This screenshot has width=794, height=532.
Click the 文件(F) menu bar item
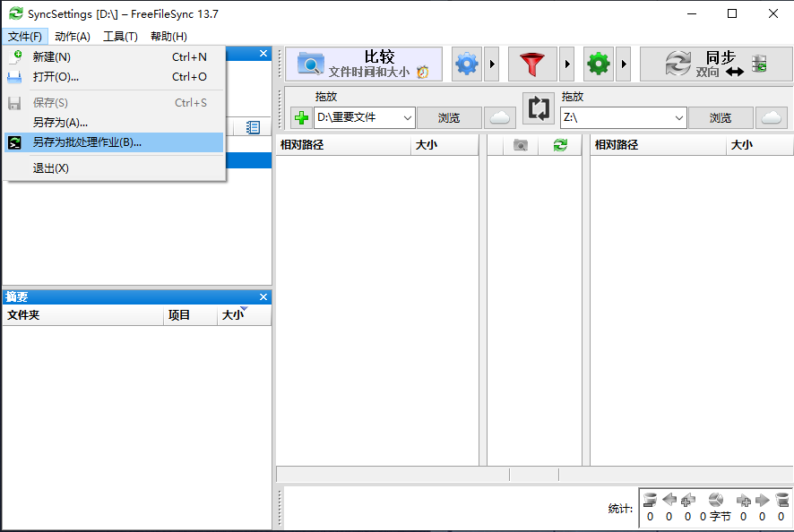coord(25,37)
